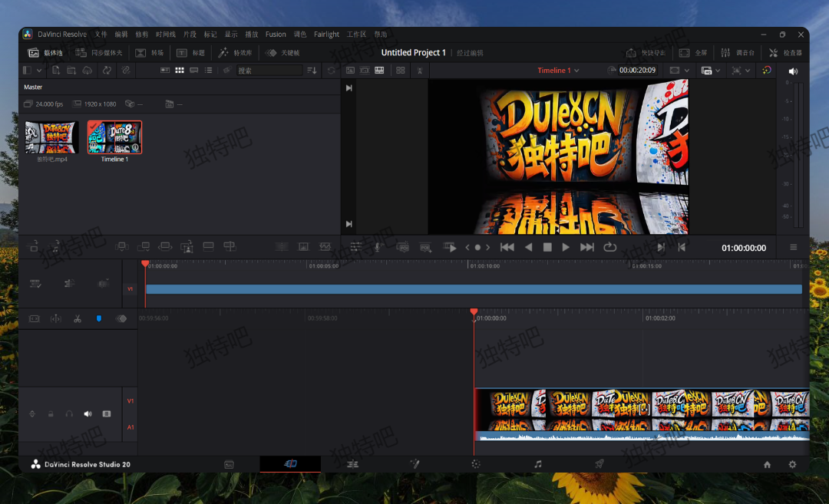Jump to the first frame
This screenshot has height=504, width=829.
(507, 247)
